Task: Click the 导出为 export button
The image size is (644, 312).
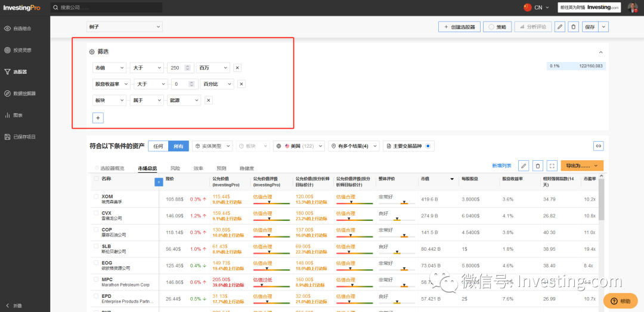Action: (x=582, y=166)
